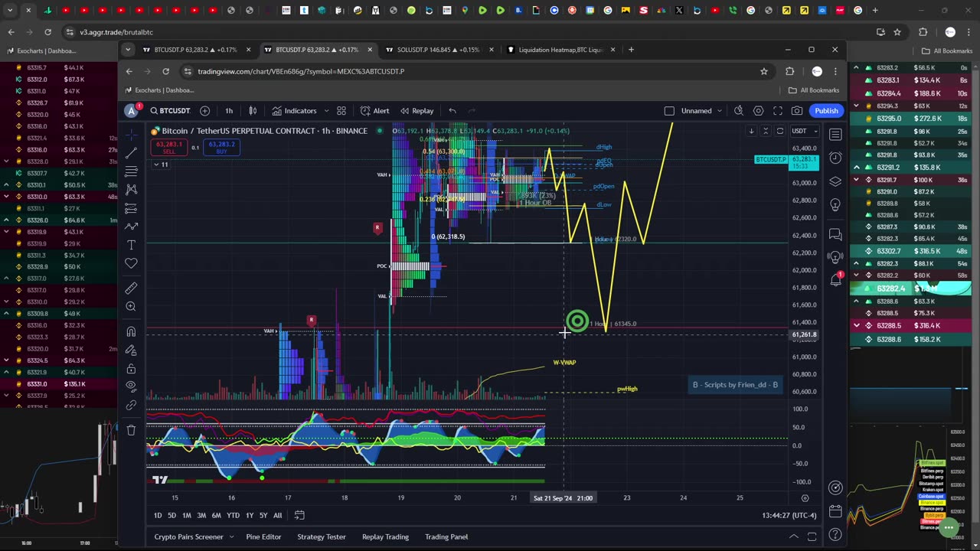Open the 1h timeframe selector
Image resolution: width=980 pixels, height=551 pixels.
tap(228, 111)
